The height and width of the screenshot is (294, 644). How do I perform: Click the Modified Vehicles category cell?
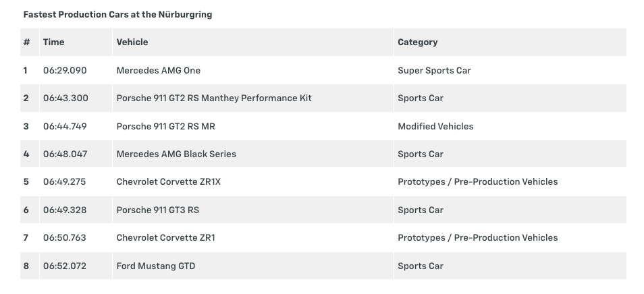pyautogui.click(x=435, y=126)
